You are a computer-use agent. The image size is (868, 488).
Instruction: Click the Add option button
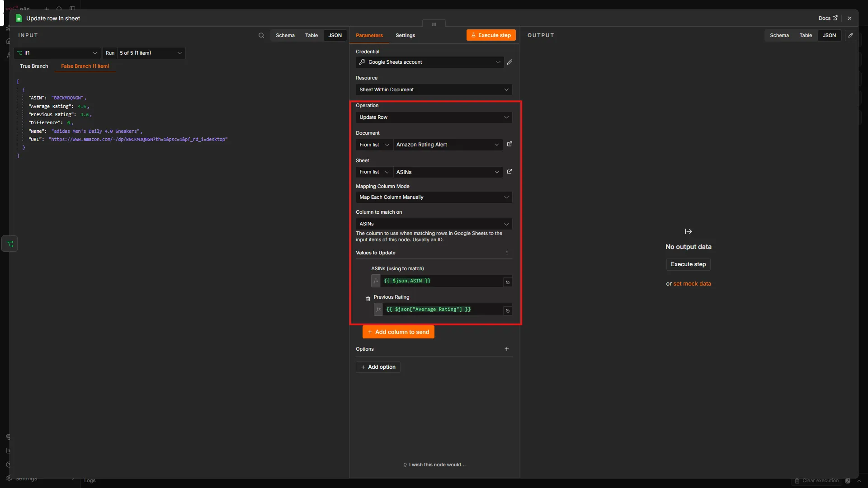[378, 367]
